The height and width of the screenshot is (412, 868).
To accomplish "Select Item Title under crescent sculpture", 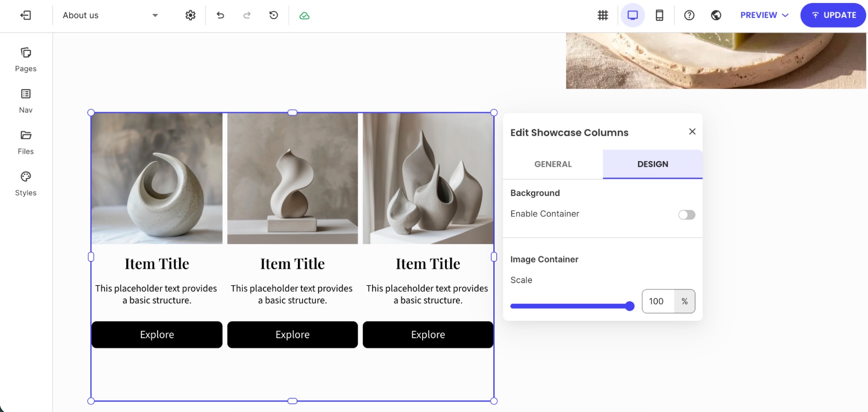I will [157, 264].
